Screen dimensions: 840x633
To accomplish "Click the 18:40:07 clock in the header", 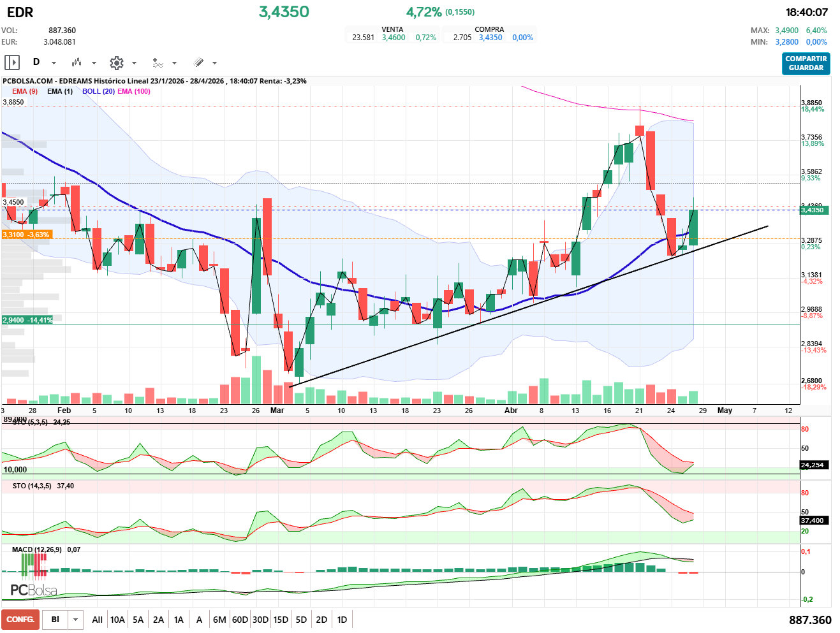I will click(807, 12).
